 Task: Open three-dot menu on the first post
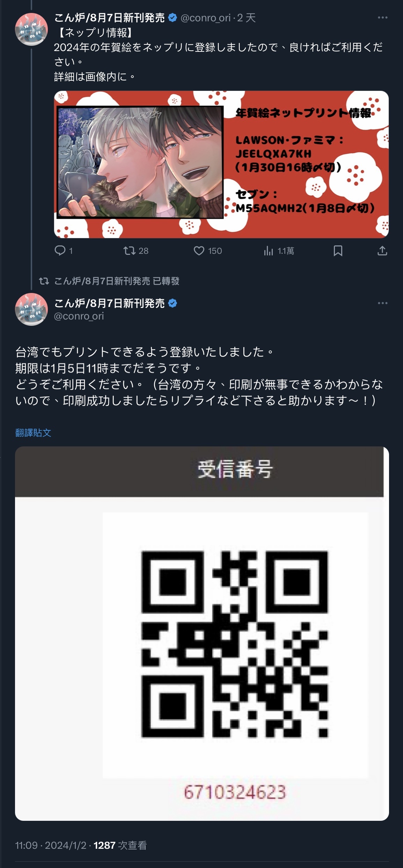(382, 17)
